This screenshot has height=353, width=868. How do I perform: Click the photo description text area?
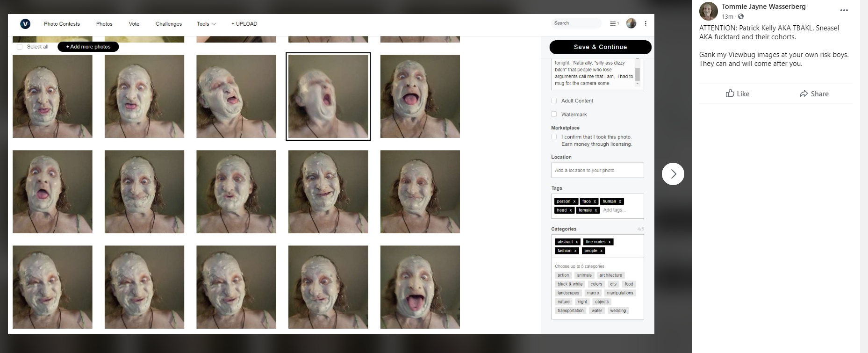[x=594, y=73]
